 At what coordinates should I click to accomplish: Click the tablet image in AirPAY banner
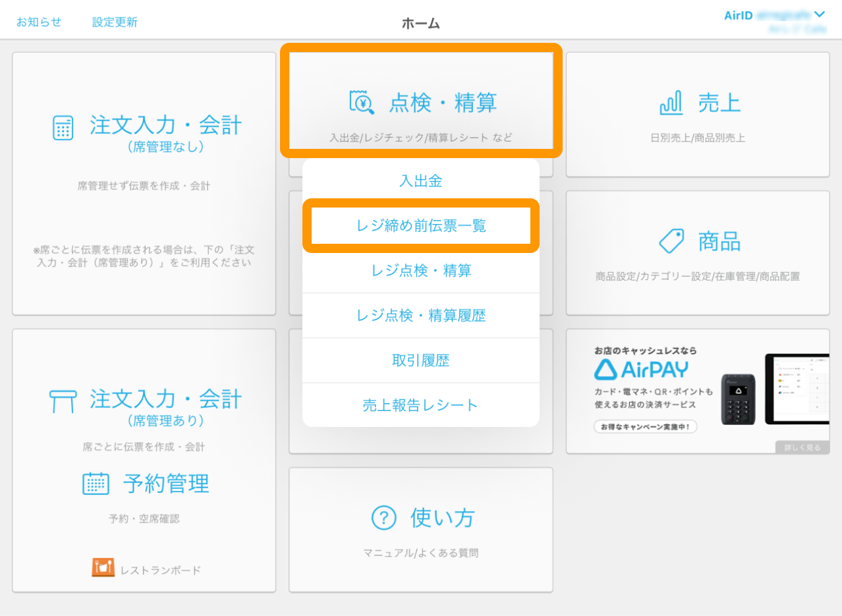pos(797,389)
